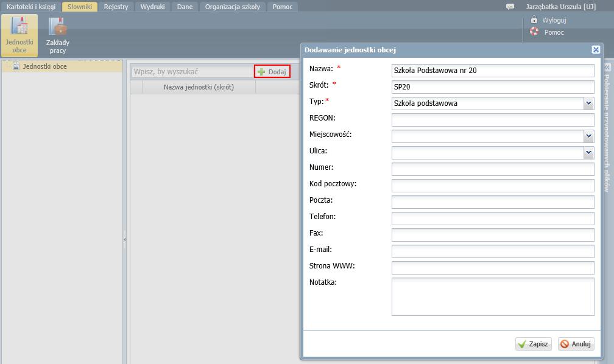This screenshot has width=614, height=364.
Task: Click the Skrót field containing SP20
Action: [493, 87]
